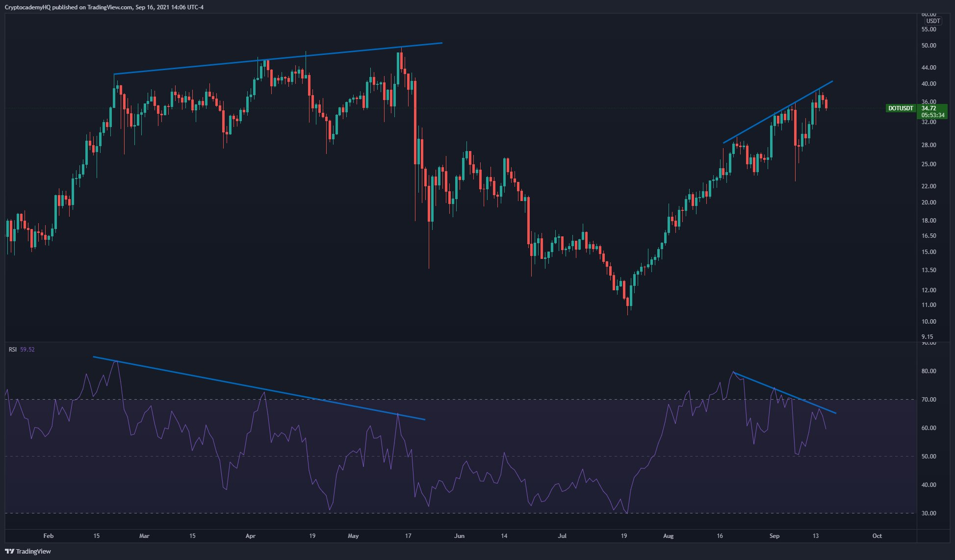
Task: Click the 11.00 price scale label
Action: pyautogui.click(x=929, y=305)
